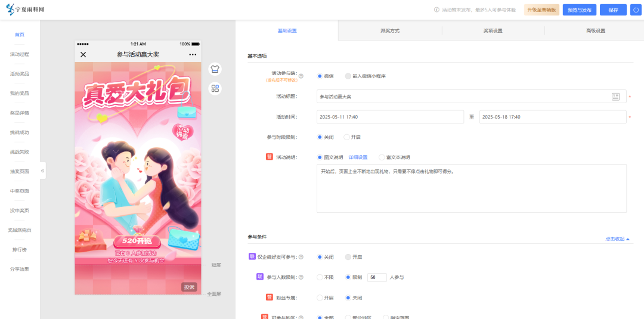Click the 投诉 button in phone preview
The image size is (644, 319).
coord(189,287)
